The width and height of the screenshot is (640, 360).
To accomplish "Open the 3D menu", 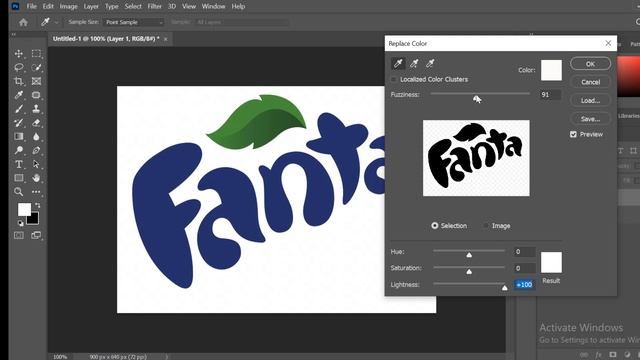I will pyautogui.click(x=172, y=6).
